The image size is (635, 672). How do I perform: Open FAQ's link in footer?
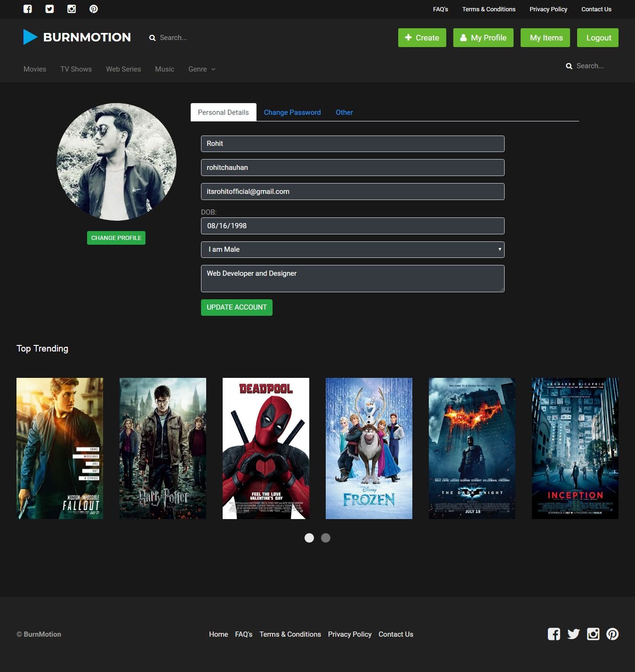pyautogui.click(x=244, y=634)
